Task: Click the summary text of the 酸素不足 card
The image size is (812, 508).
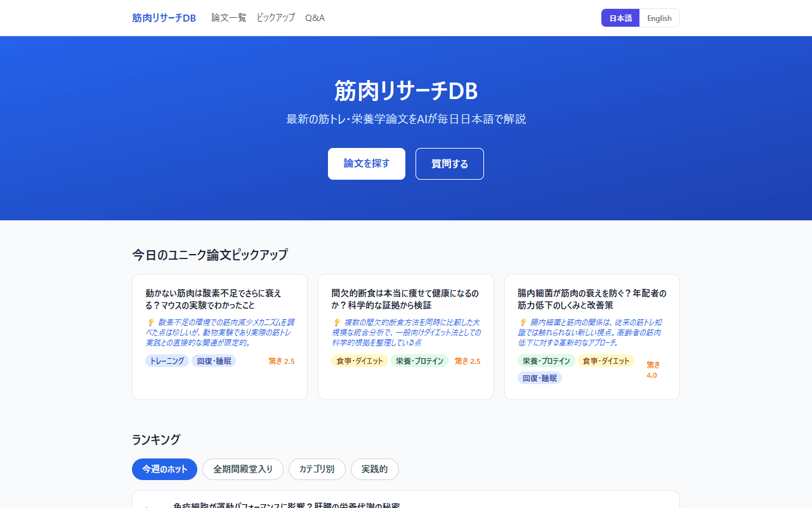Action: point(219,333)
